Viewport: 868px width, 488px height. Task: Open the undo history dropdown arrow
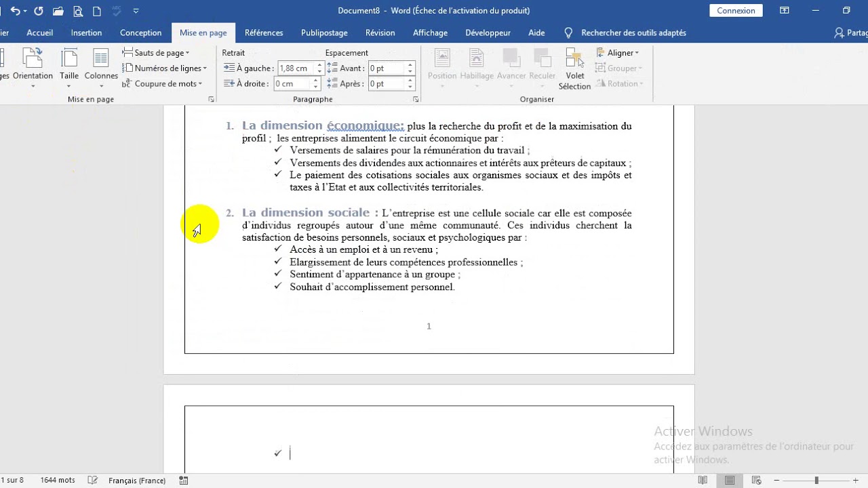25,11
